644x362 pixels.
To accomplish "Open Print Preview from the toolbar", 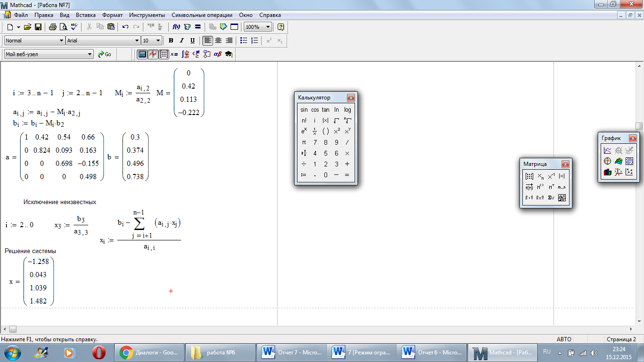I will click(63, 27).
